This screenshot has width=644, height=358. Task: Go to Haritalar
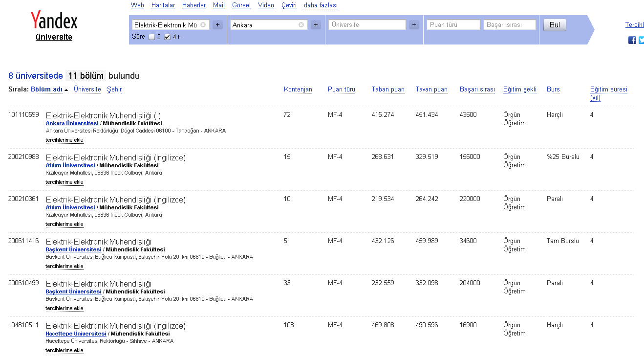(x=163, y=5)
